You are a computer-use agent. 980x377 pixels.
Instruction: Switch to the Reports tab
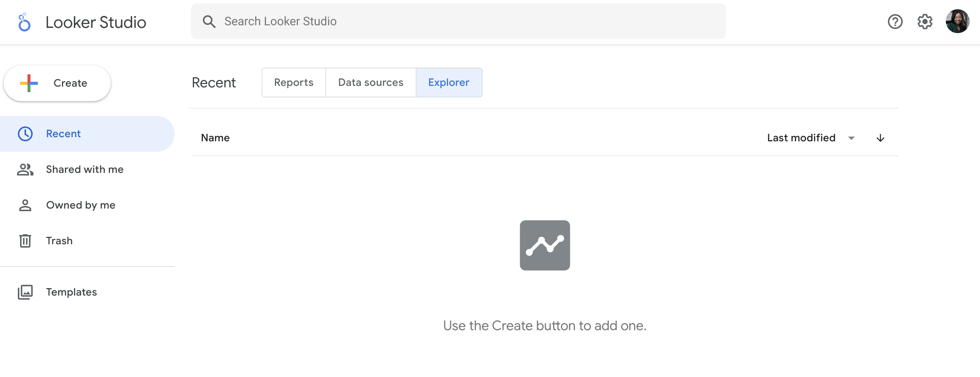click(293, 83)
